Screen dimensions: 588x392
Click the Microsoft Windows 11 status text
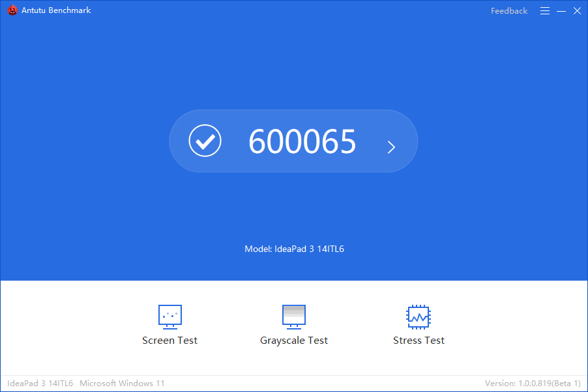122,384
